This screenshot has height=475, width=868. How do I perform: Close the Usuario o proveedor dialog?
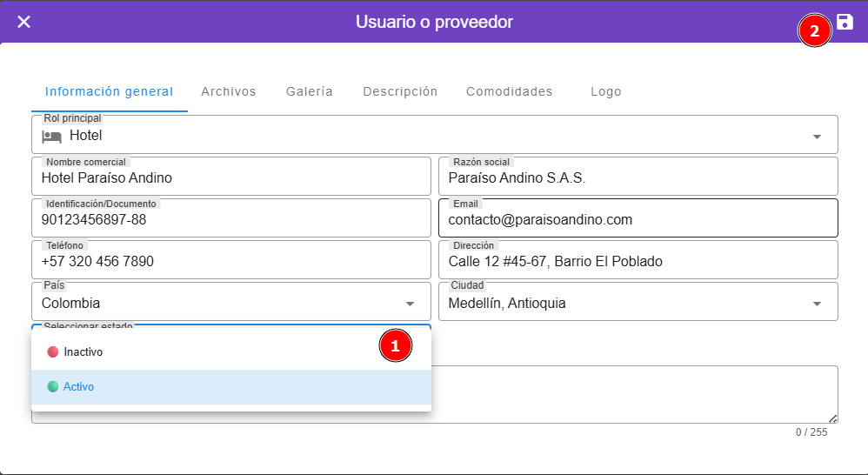point(23,22)
